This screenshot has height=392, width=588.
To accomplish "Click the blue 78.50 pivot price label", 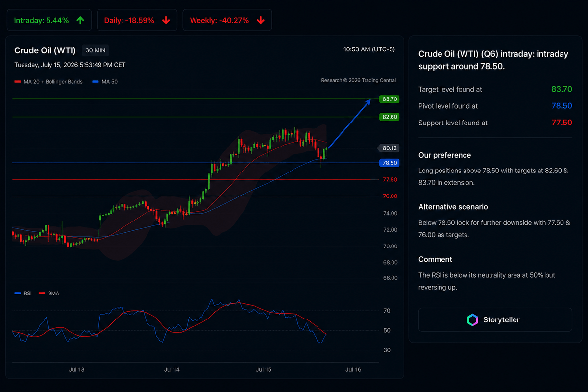I will [390, 163].
